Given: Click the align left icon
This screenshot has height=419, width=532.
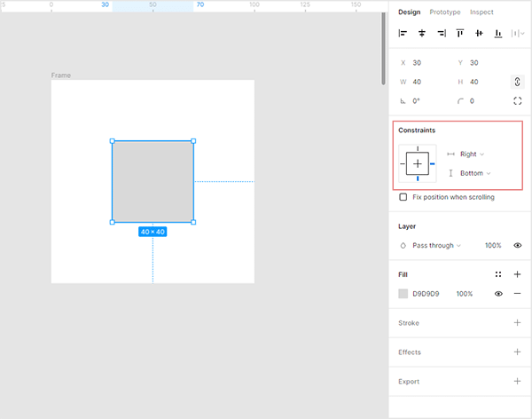Looking at the screenshot, I should pyautogui.click(x=403, y=34).
